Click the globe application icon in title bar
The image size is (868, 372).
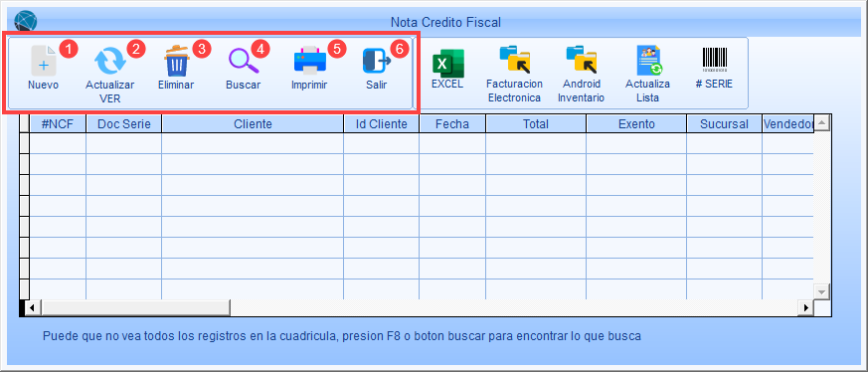coord(26,22)
